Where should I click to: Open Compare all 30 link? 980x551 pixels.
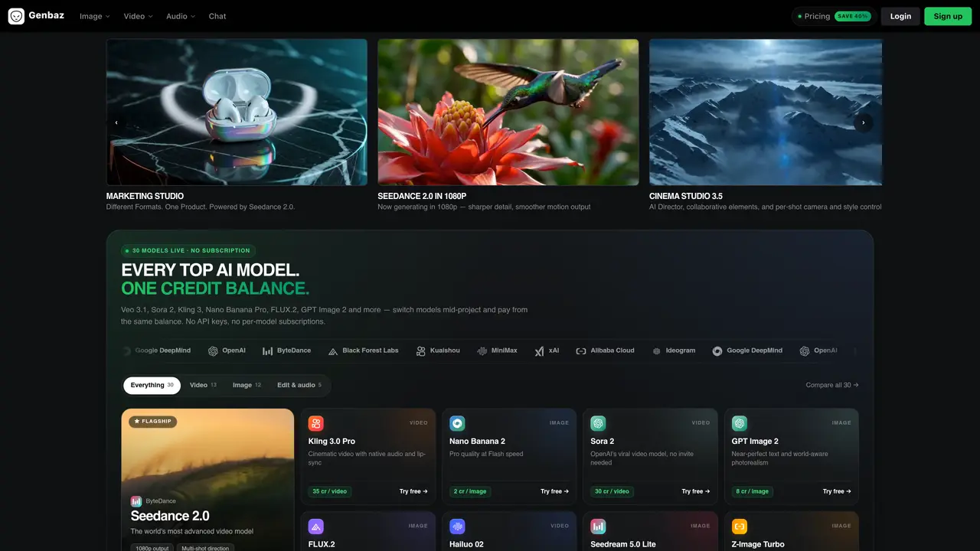832,385
